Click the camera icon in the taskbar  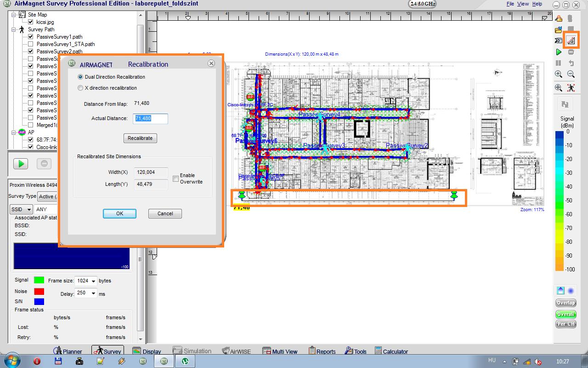tap(79, 361)
